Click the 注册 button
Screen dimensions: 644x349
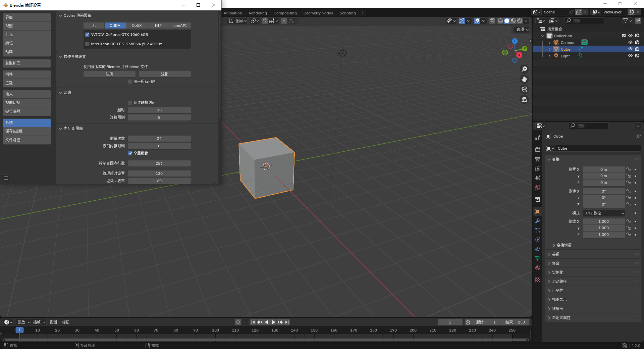click(x=109, y=74)
